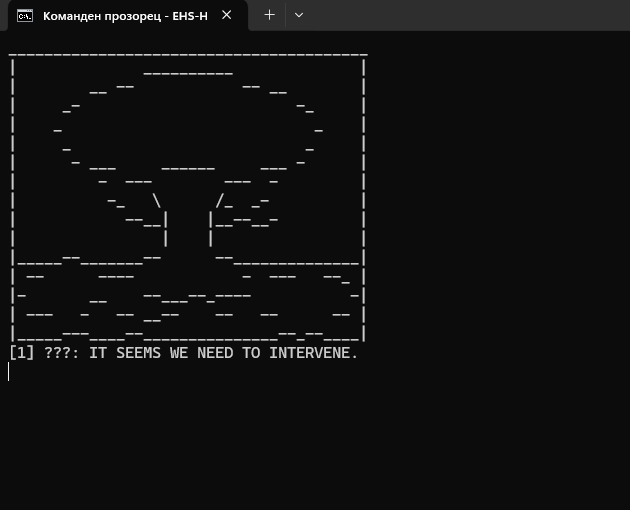Click the text 'IT SEEMS WE NEED TO INTERVENE.'
Image resolution: width=630 pixels, height=510 pixels.
[x=223, y=353]
